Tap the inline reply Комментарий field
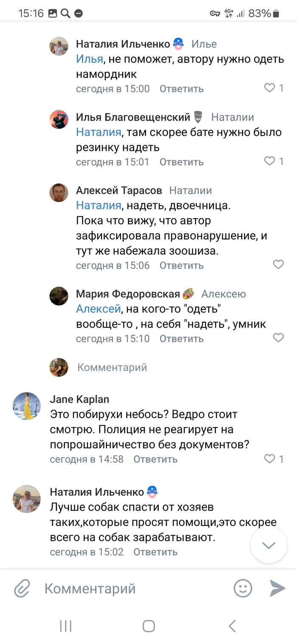Viewport: 297px width, 644px height. (x=112, y=368)
